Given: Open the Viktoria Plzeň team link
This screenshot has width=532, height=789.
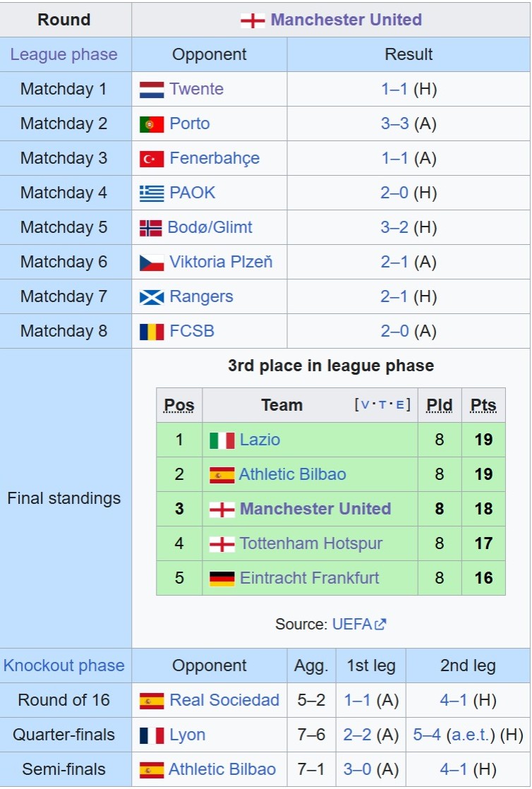Looking at the screenshot, I should [x=221, y=263].
